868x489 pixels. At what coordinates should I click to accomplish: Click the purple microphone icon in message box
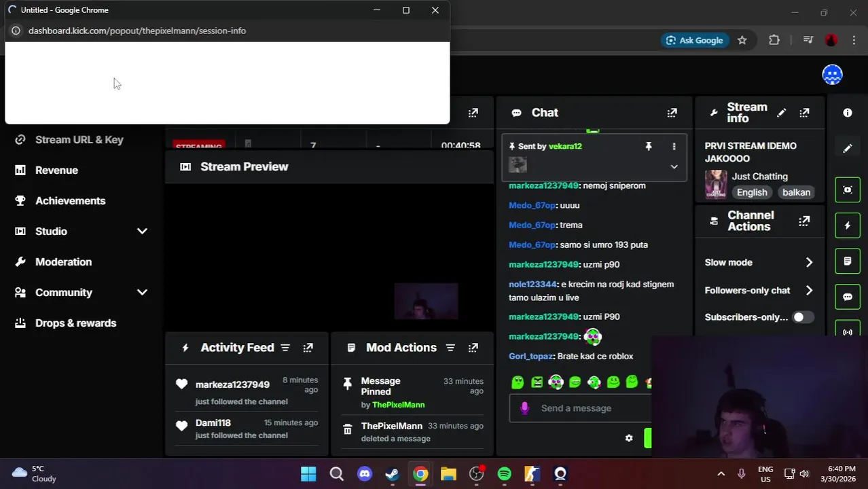(524, 408)
